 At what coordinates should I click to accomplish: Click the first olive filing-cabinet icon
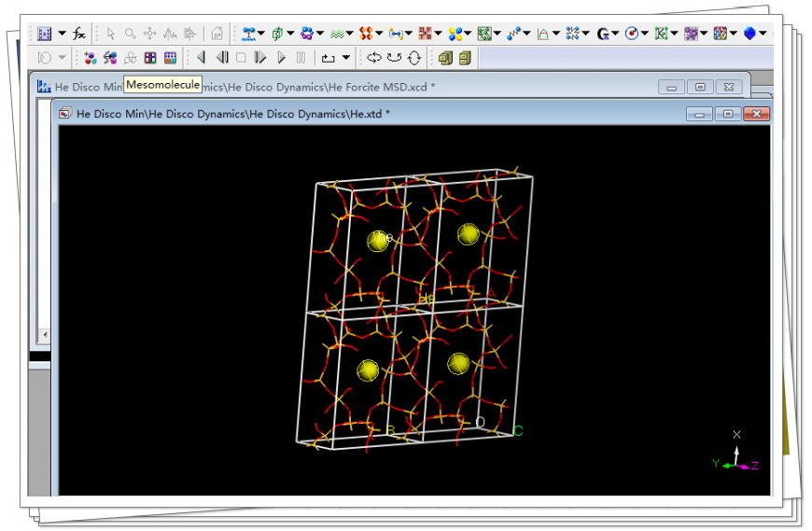pos(445,58)
